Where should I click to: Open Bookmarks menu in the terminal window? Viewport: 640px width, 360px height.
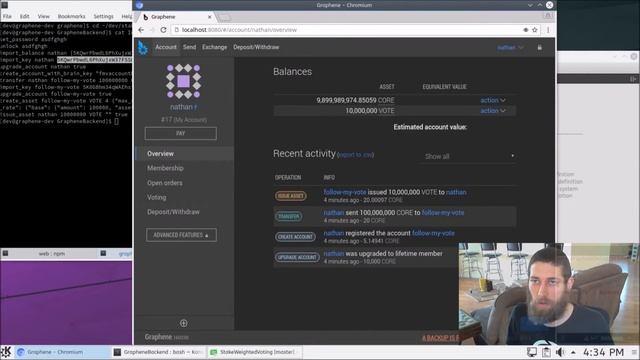[x=71, y=16]
